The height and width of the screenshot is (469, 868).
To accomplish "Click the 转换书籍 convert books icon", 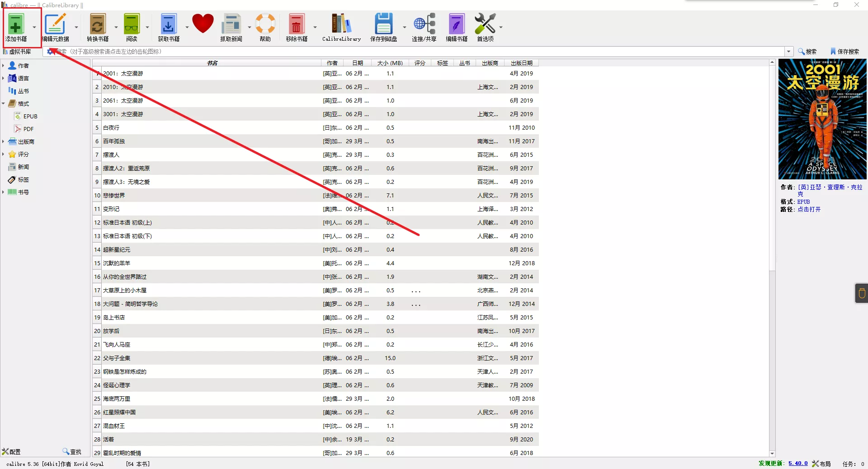I will tap(98, 25).
